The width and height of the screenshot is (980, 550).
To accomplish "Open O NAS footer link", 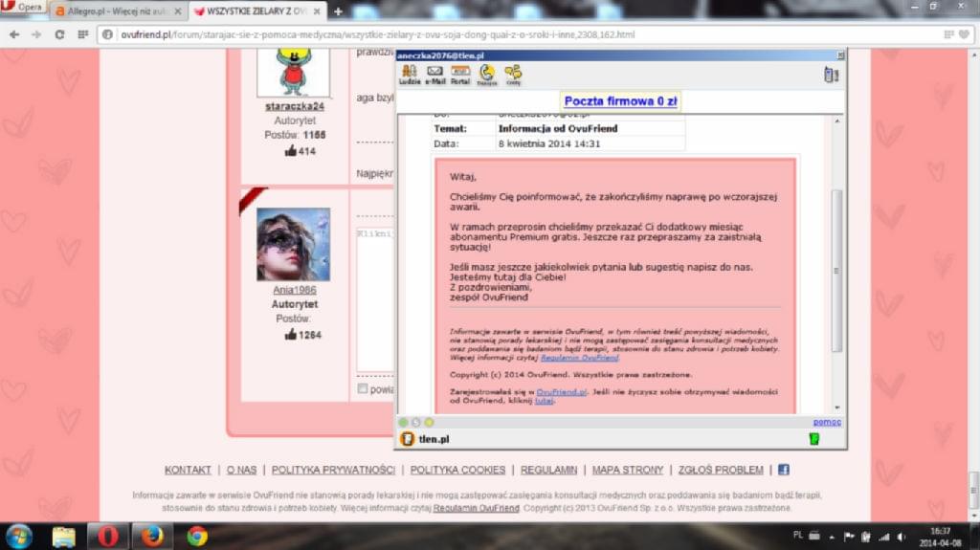I will 241,470.
